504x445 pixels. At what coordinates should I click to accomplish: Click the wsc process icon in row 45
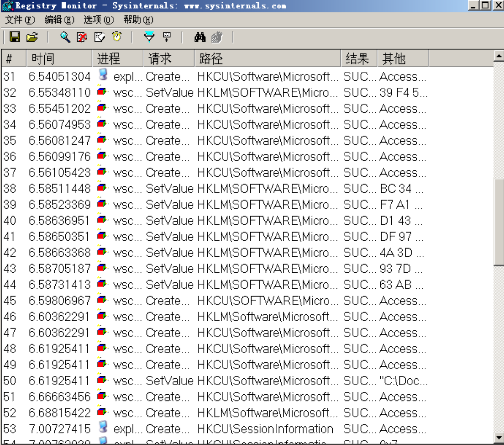click(103, 300)
